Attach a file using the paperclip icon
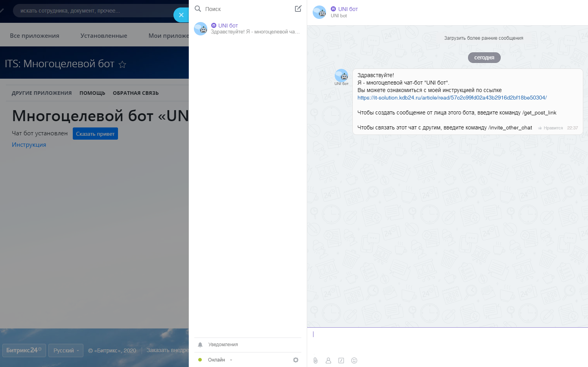588x367 pixels. pyautogui.click(x=315, y=360)
